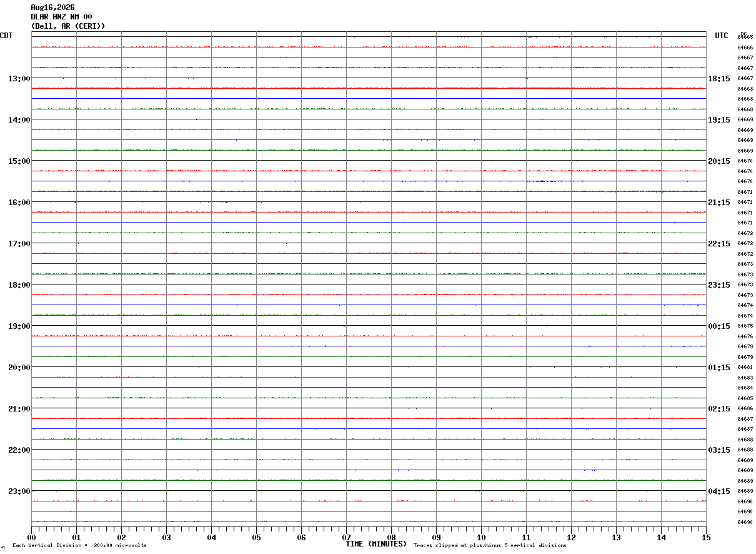Click the 64681 DC offset value

tap(745, 367)
